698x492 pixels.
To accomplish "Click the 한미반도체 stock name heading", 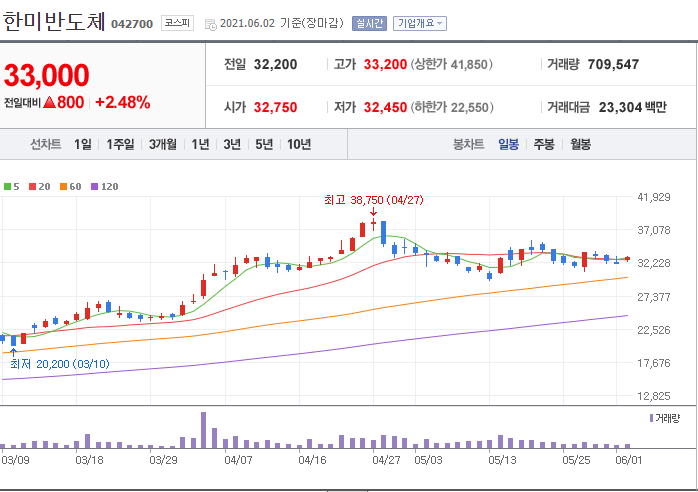I will pos(54,21).
